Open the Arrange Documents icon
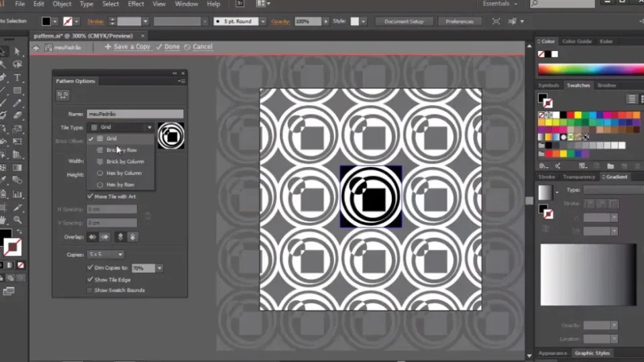The height and width of the screenshot is (362, 644). pyautogui.click(x=263, y=4)
